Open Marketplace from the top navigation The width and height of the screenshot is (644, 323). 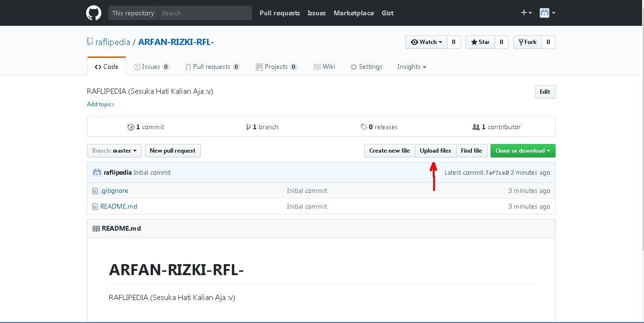[x=354, y=13]
